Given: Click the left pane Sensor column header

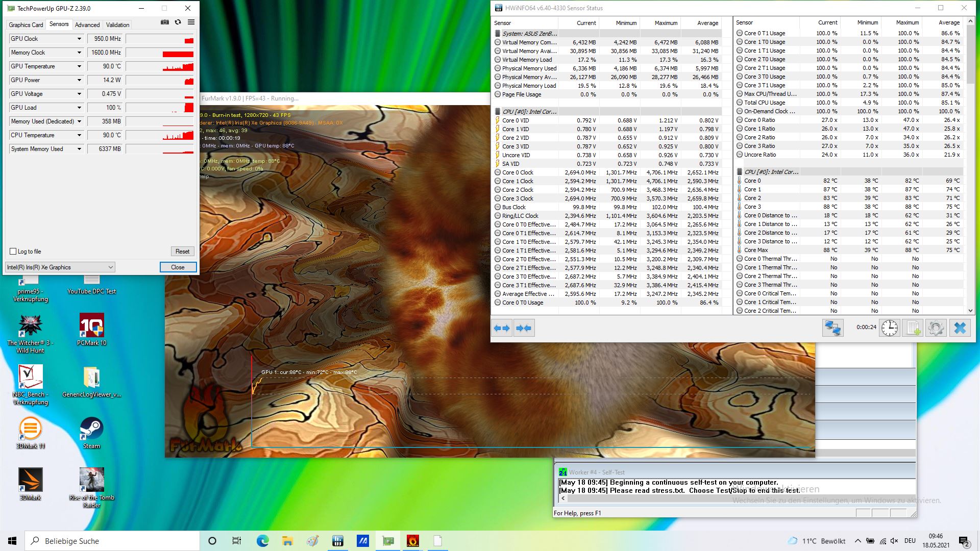Looking at the screenshot, I should [525, 23].
